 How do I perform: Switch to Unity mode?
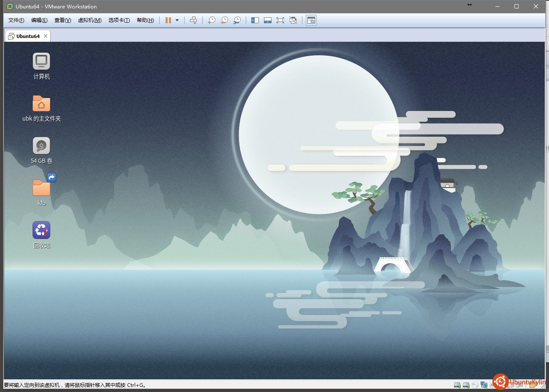[x=293, y=20]
